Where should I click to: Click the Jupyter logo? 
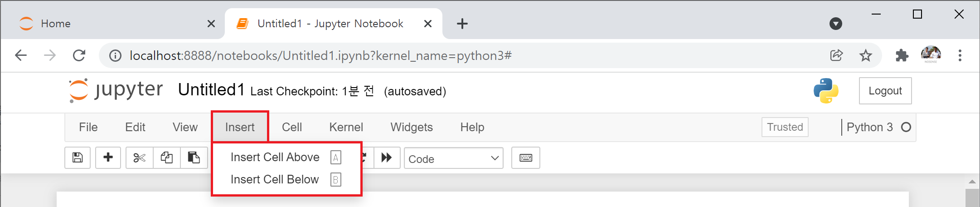116,90
